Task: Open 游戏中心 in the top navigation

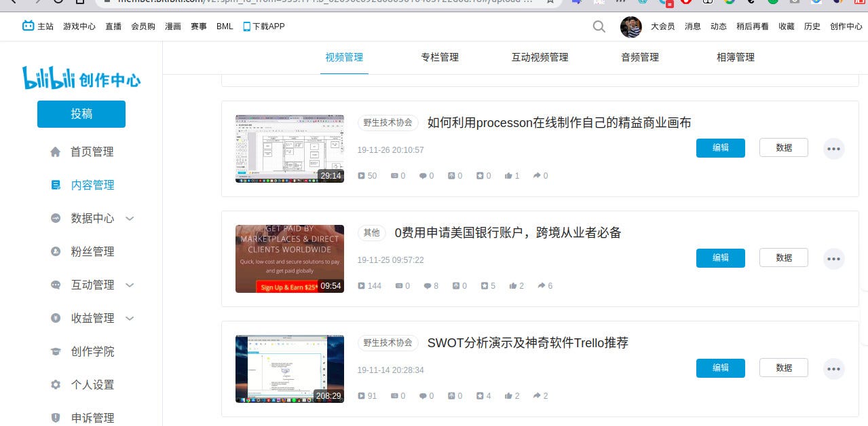Action: coord(79,26)
